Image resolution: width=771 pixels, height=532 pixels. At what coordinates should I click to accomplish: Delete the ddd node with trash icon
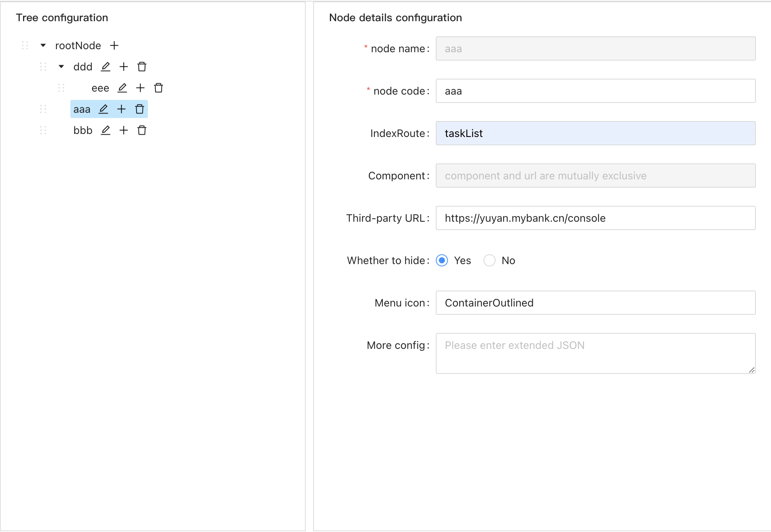click(142, 67)
